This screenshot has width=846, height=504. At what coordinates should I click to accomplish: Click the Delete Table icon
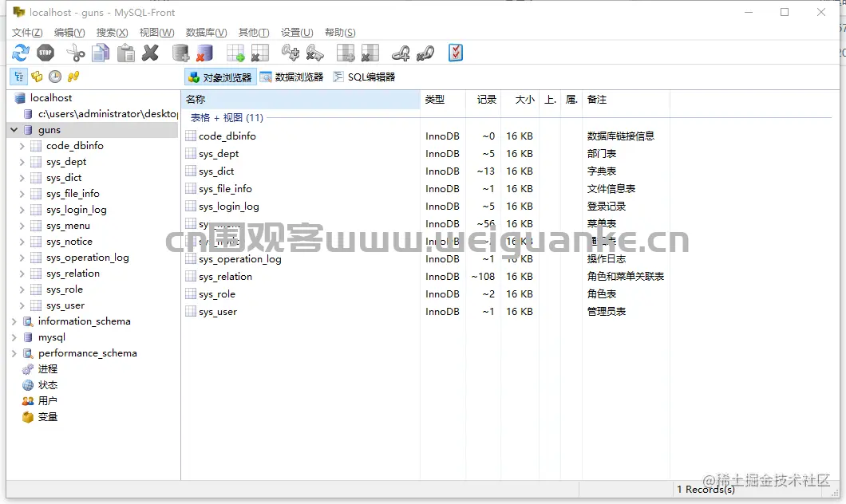click(x=260, y=53)
